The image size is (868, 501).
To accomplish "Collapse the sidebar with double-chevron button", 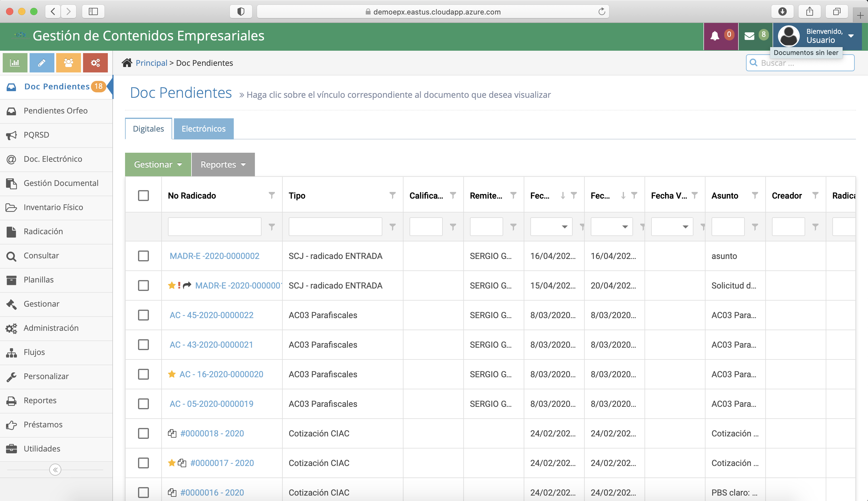I will coord(55,470).
